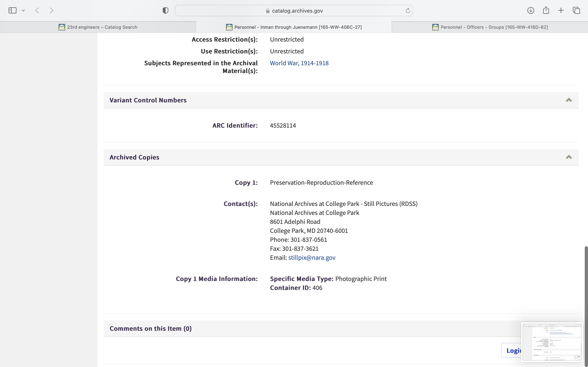
Task: Open a new tab with plus icon
Action: [561, 10]
